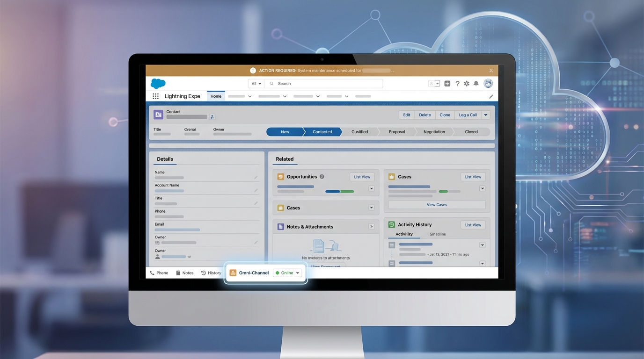Mark the New stage as current
Screen dimensions: 644x359
[x=285, y=132]
